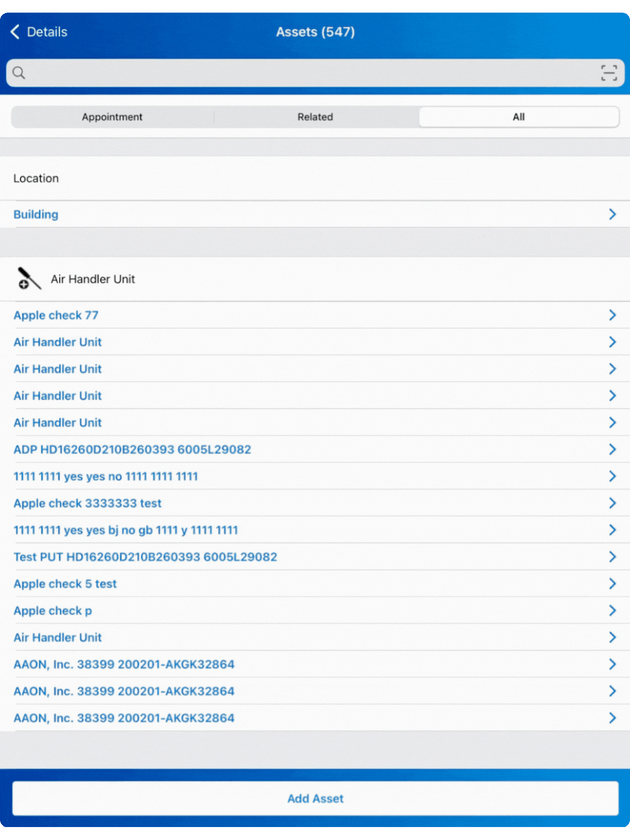Open the Test PUT HD16260D210B260393 asset
The height and width of the screenshot is (840, 630).
point(145,557)
